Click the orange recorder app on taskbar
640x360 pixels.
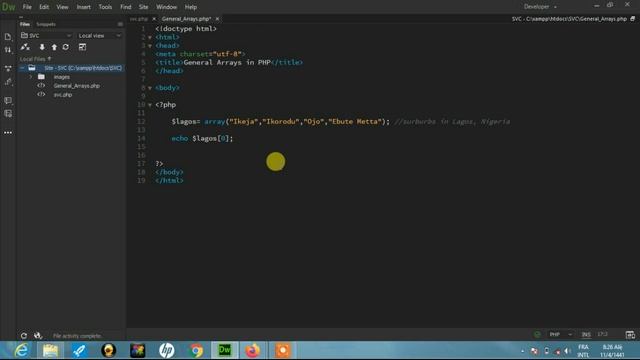282,351
